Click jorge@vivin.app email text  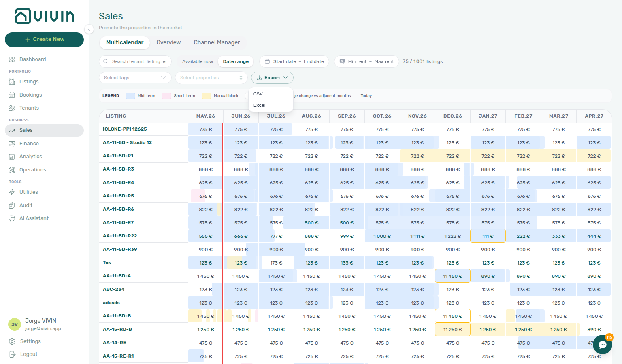(43, 328)
